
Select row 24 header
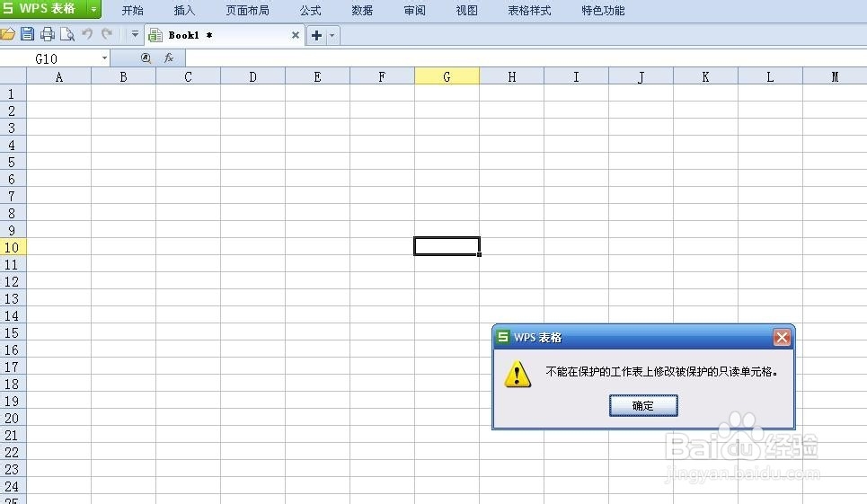(13, 486)
